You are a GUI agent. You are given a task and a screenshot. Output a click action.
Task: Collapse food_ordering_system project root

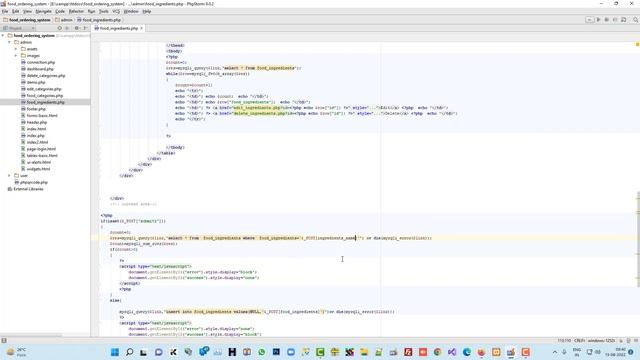[3, 36]
